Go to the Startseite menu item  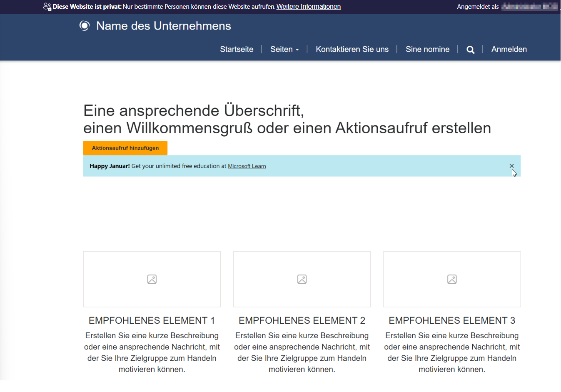click(237, 49)
